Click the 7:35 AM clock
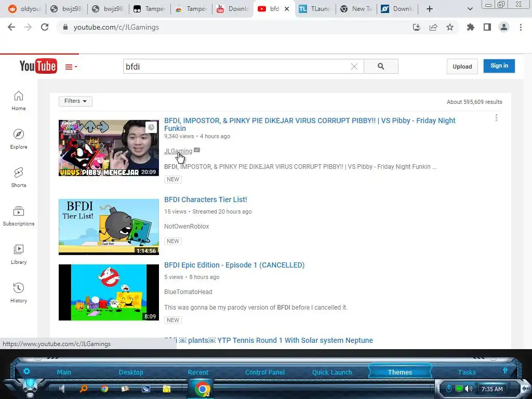This screenshot has height=399, width=532. pyautogui.click(x=492, y=389)
